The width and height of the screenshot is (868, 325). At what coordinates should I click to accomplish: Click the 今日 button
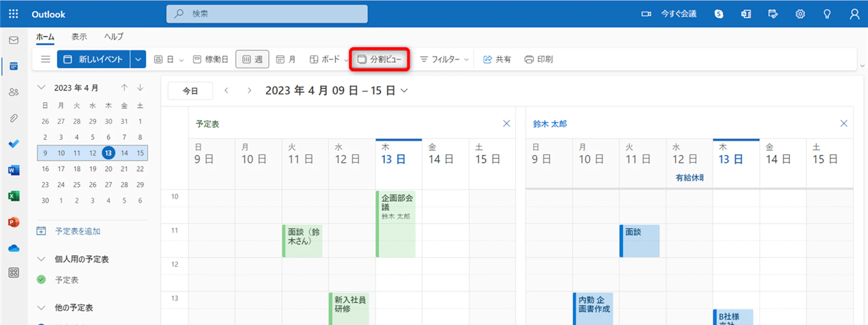pos(190,91)
